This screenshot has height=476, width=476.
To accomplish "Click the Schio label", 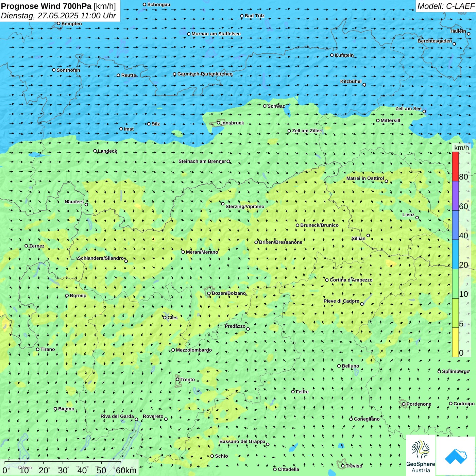I will (x=221, y=456).
